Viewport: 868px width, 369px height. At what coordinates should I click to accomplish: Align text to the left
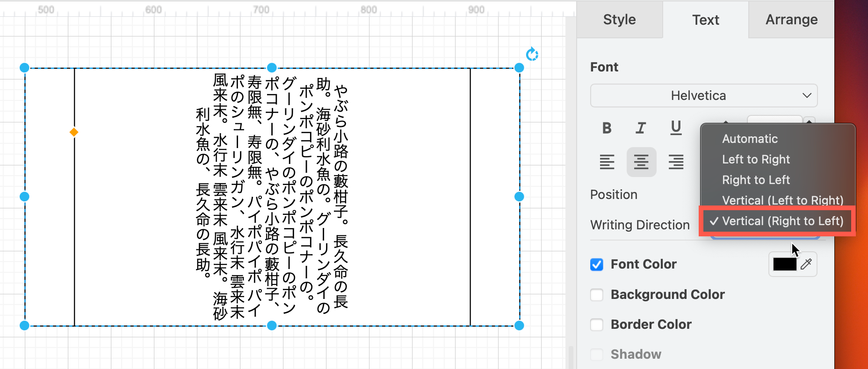(607, 162)
